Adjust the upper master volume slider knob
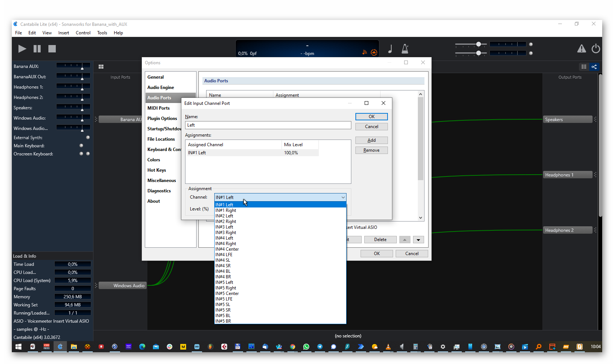 (478, 44)
